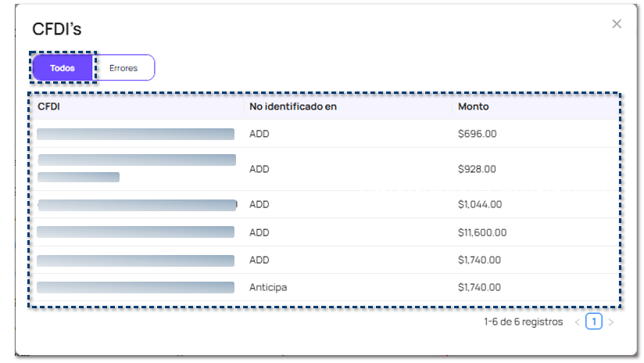Screen dimensions: 644x363
Task: Click the $1,044.00 amount cell
Action: (480, 204)
